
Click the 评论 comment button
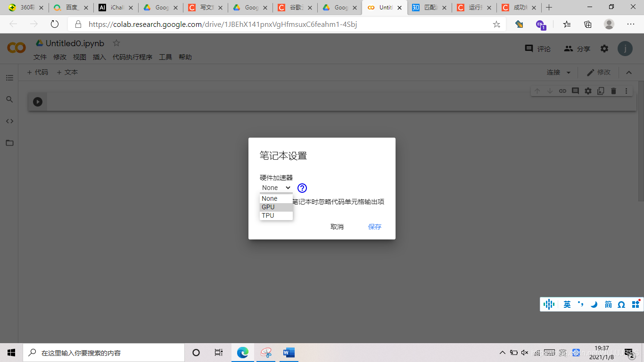pos(538,49)
